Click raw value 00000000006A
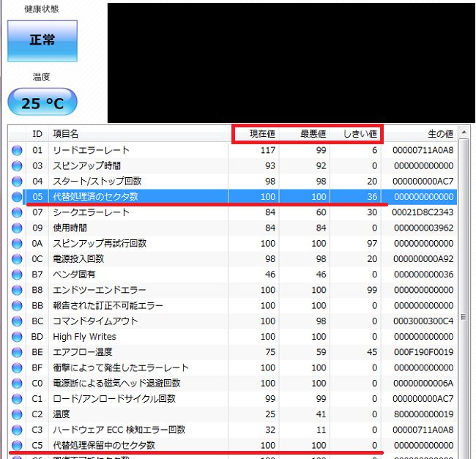 [x=423, y=383]
